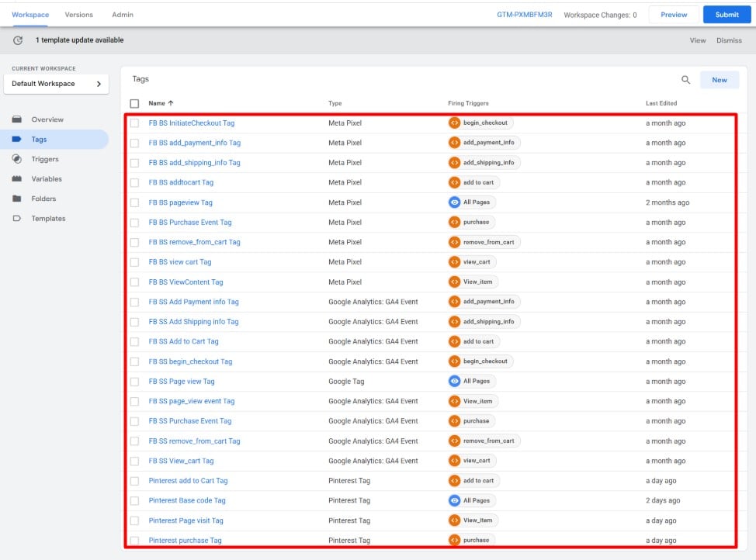Click the template update refresh icon
The width and height of the screenshot is (756, 560).
[x=18, y=40]
